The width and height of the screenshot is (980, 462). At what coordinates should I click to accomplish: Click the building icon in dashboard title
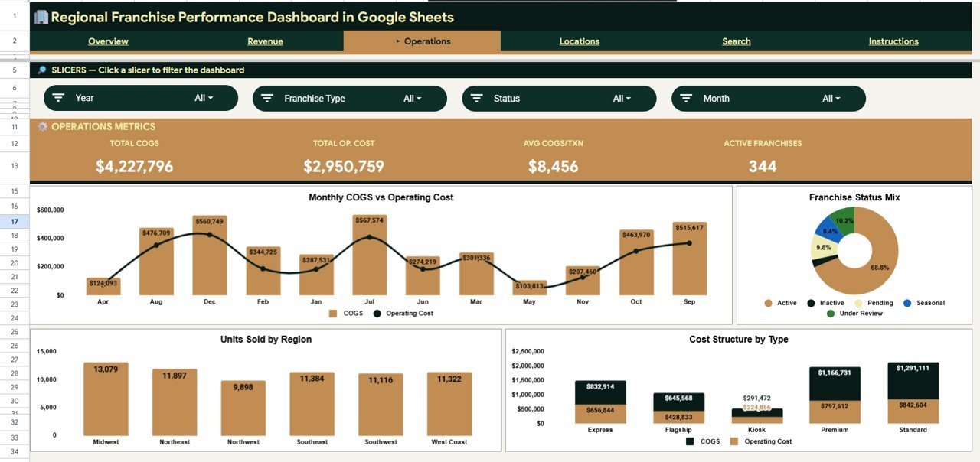[x=41, y=17]
